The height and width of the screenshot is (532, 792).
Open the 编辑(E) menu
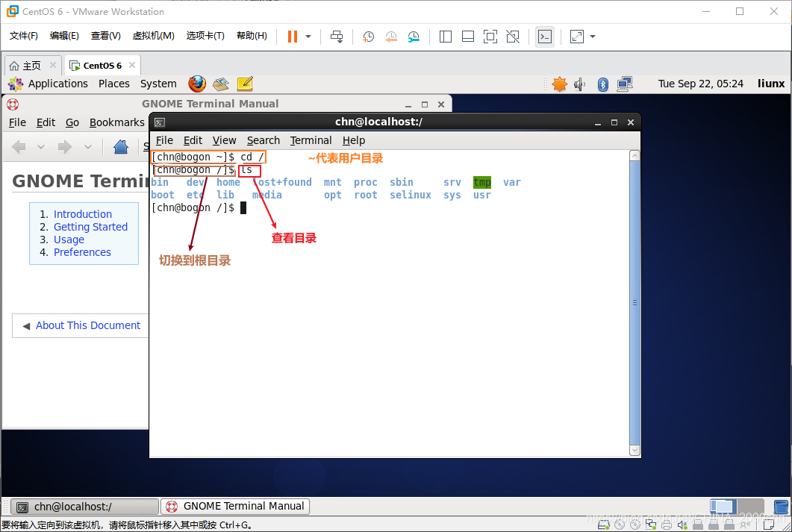[x=64, y=36]
